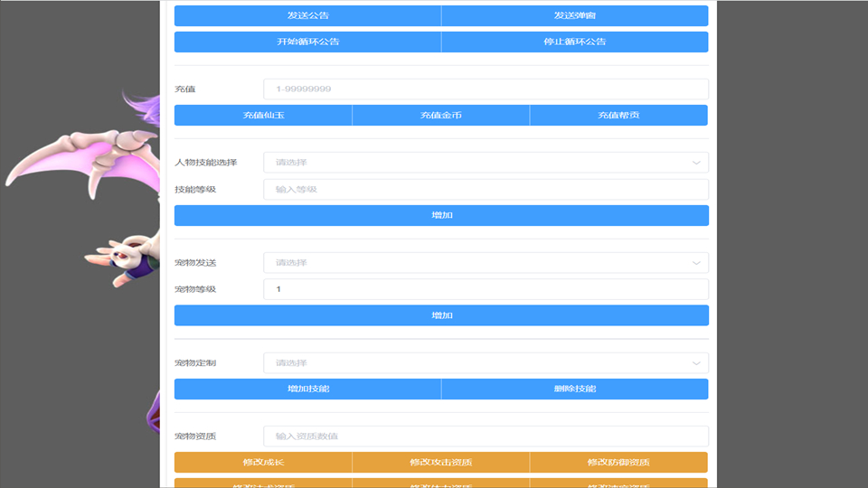The image size is (868, 488).
Task: Click the 宠物定制 label text
Action: click(195, 363)
